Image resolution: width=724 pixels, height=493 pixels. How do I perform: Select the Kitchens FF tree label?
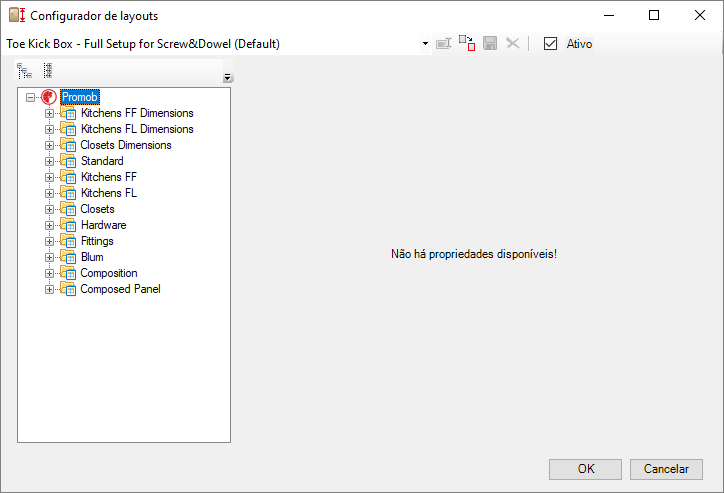pos(109,177)
